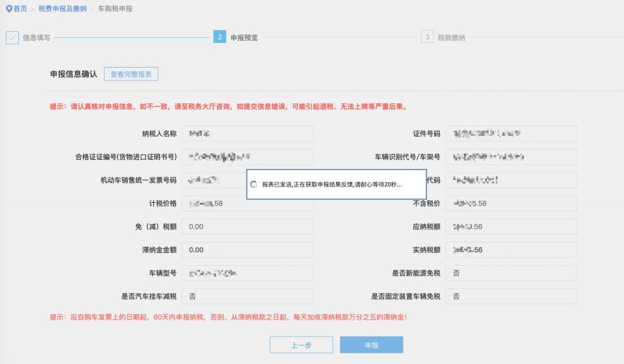Select the 税款缴纳 step label
The image size is (624, 364).
pyautogui.click(x=451, y=38)
